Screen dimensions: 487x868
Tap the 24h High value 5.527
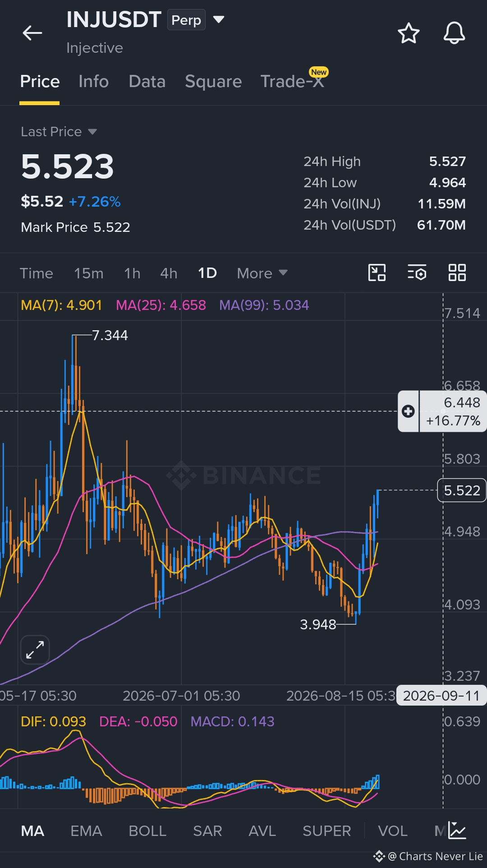pos(447,162)
